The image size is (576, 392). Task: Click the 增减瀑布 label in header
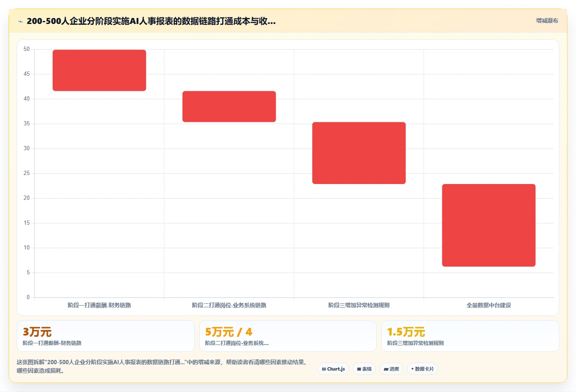tap(547, 21)
